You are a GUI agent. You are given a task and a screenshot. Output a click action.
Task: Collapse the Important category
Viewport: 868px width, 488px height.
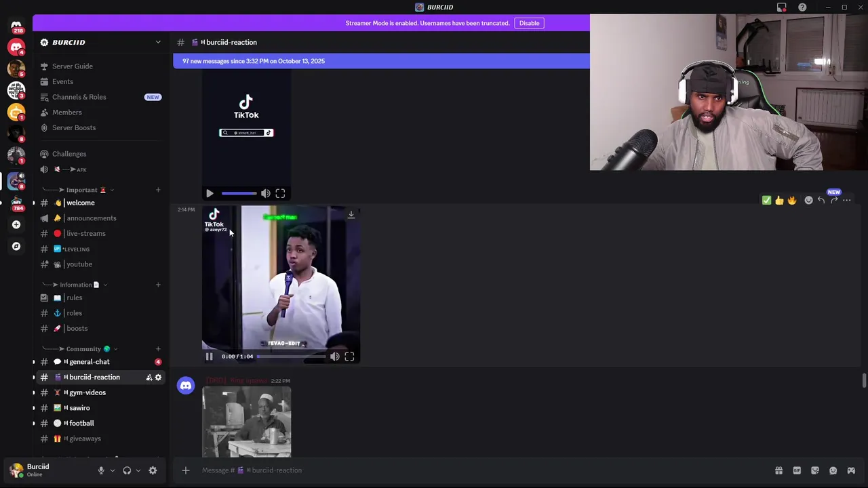coord(82,190)
